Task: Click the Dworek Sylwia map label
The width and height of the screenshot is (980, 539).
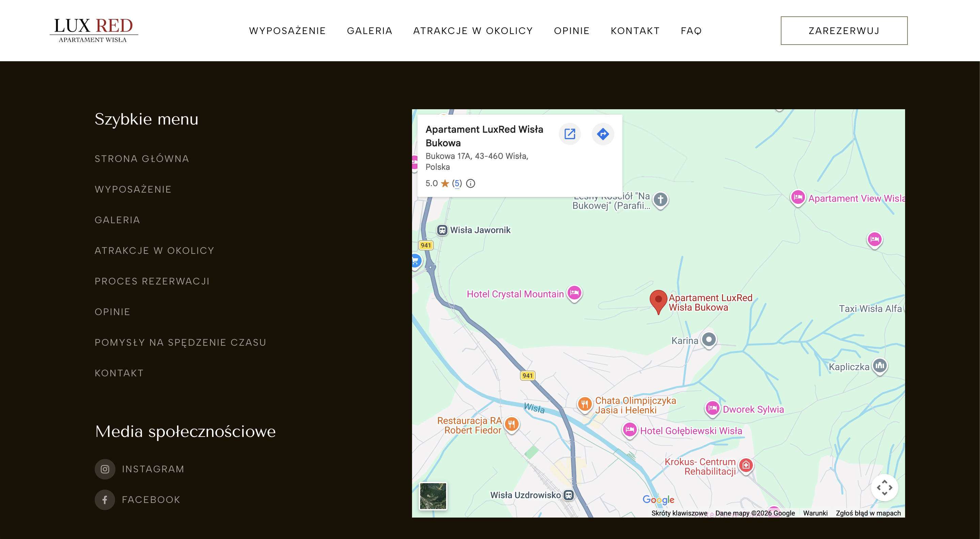Action: (753, 409)
